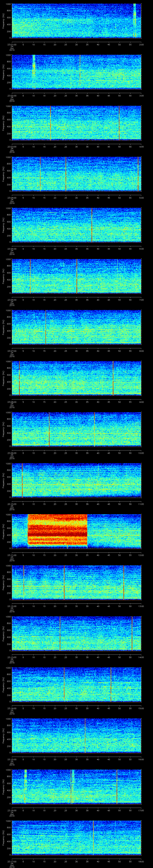153x868 pixels.
Task: Click the red line near 24 s in 23:12:00 panel
Action: click(x=64, y=583)
